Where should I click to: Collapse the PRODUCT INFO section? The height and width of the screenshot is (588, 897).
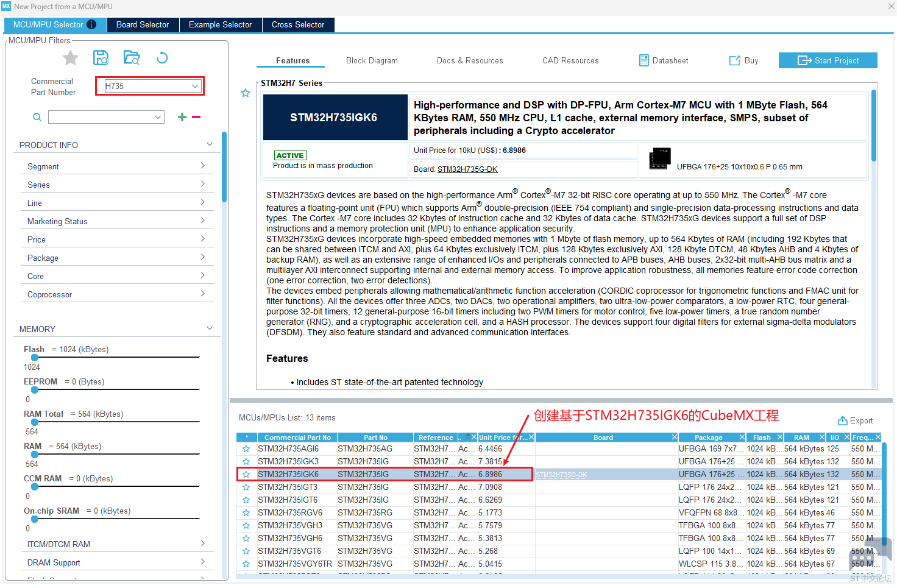(x=210, y=144)
